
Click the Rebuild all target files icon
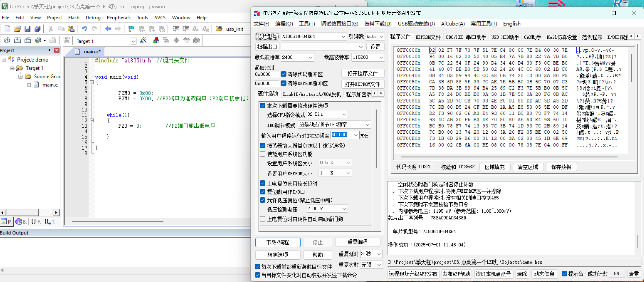pos(28,41)
